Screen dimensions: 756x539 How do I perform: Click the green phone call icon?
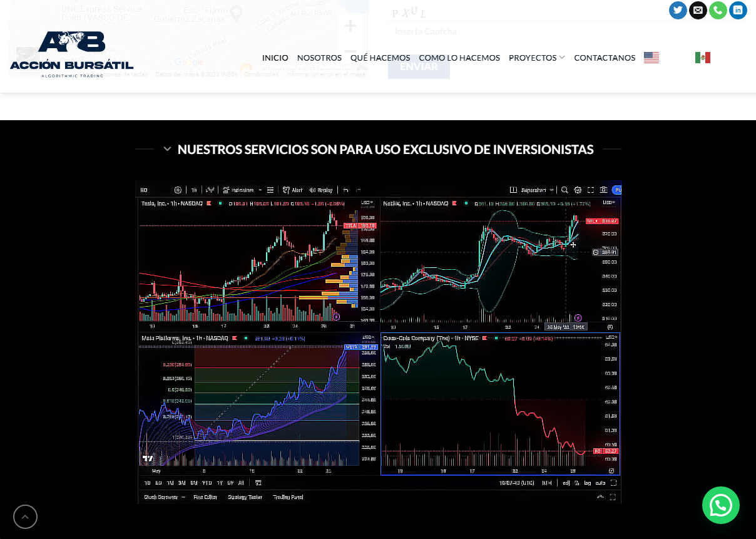(718, 10)
